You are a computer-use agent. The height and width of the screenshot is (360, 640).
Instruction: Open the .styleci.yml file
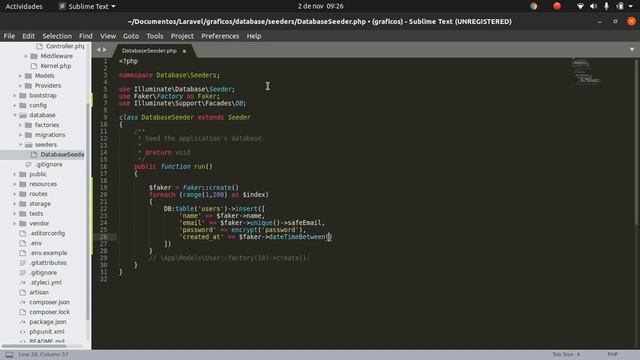pyautogui.click(x=45, y=282)
